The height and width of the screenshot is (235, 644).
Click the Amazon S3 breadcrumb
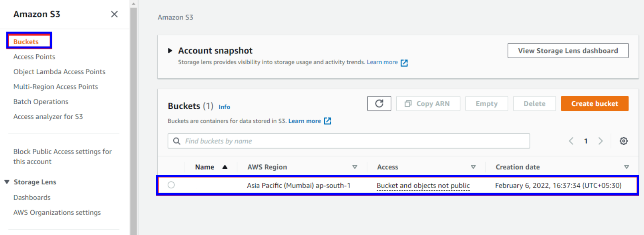tap(175, 18)
